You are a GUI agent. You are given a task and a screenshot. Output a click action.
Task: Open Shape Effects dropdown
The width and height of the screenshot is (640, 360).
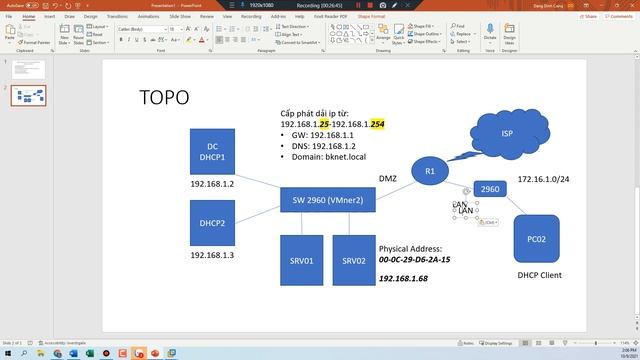[424, 42]
